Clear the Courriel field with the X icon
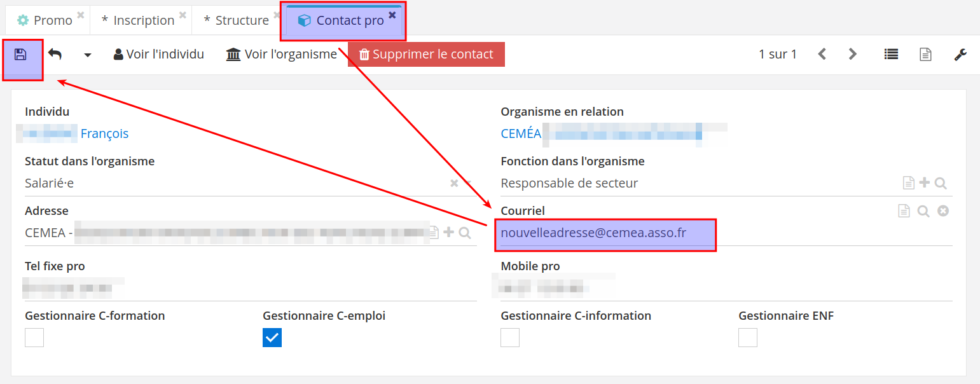This screenshot has height=384, width=980. 943,210
